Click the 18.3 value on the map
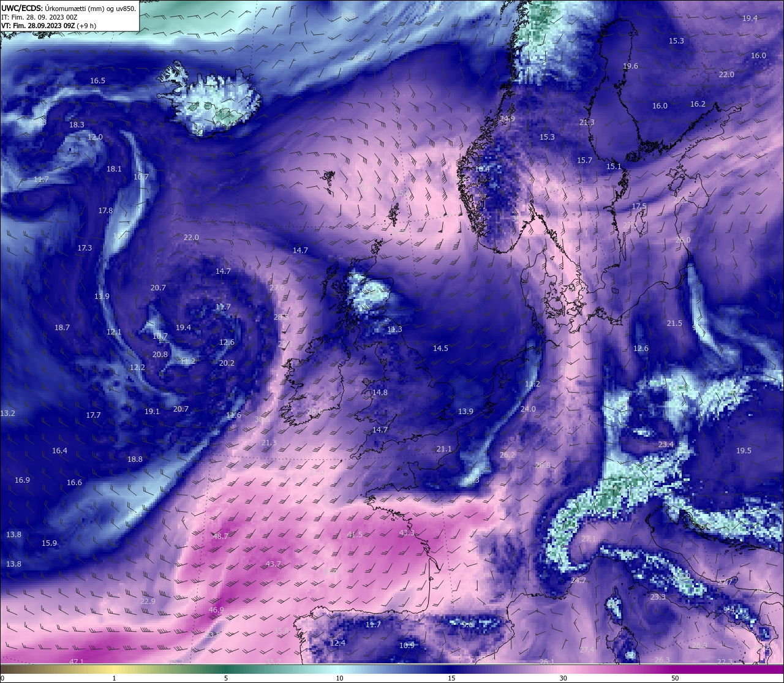The height and width of the screenshot is (683, 784). click(x=77, y=125)
